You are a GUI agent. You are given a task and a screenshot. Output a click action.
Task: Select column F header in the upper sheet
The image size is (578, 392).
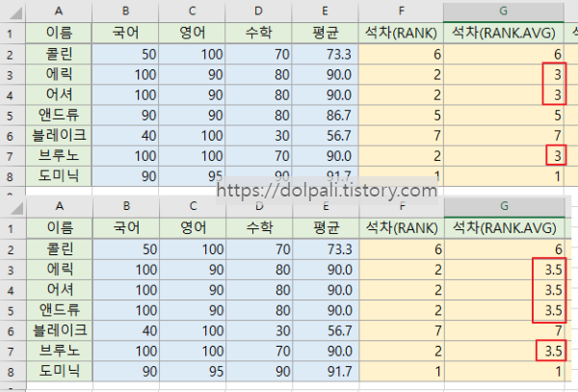401,12
